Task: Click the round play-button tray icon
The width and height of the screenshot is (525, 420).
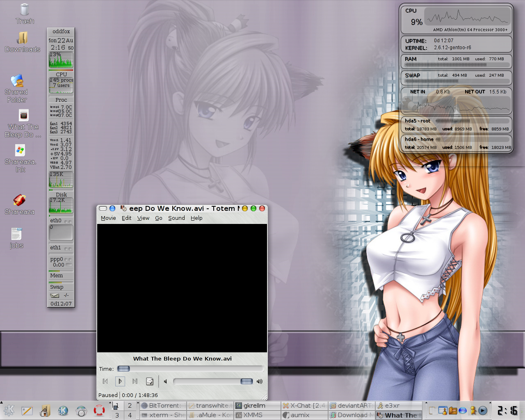Action: [x=483, y=411]
